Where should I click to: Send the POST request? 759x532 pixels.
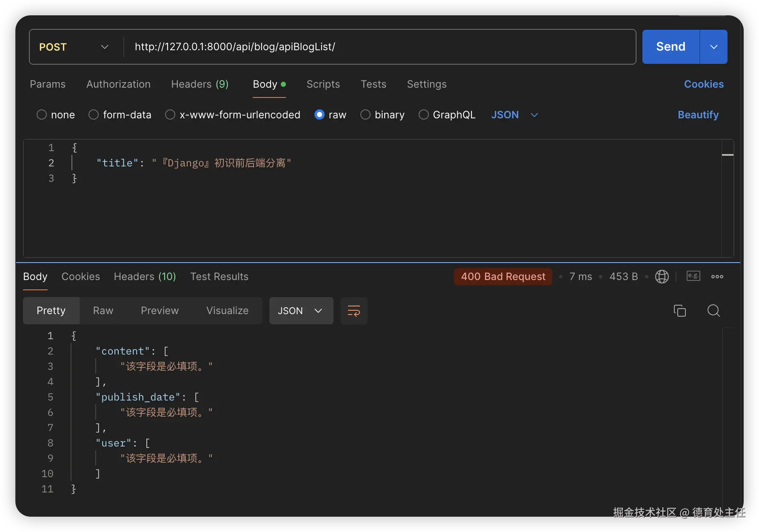click(x=671, y=47)
